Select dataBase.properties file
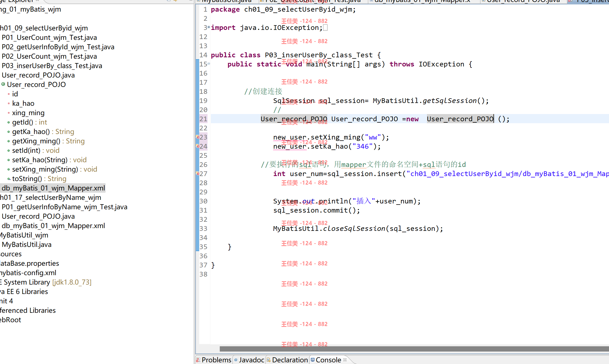This screenshot has width=609, height=364. pos(29,263)
